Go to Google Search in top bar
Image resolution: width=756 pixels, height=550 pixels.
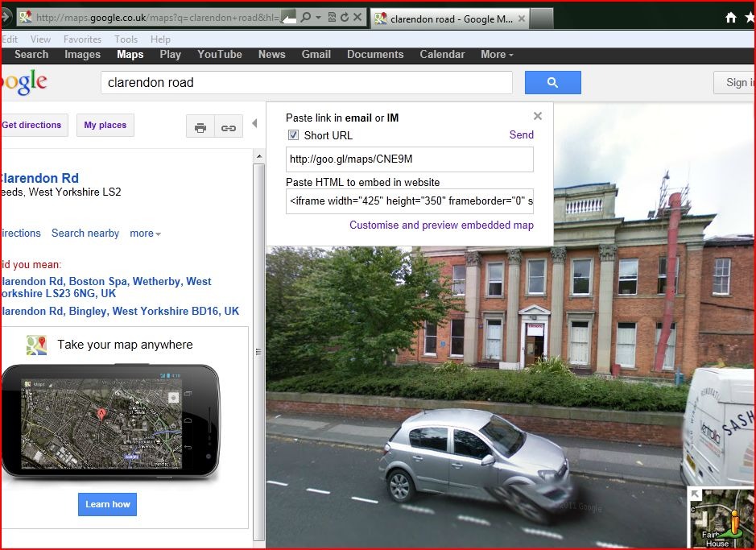point(31,55)
